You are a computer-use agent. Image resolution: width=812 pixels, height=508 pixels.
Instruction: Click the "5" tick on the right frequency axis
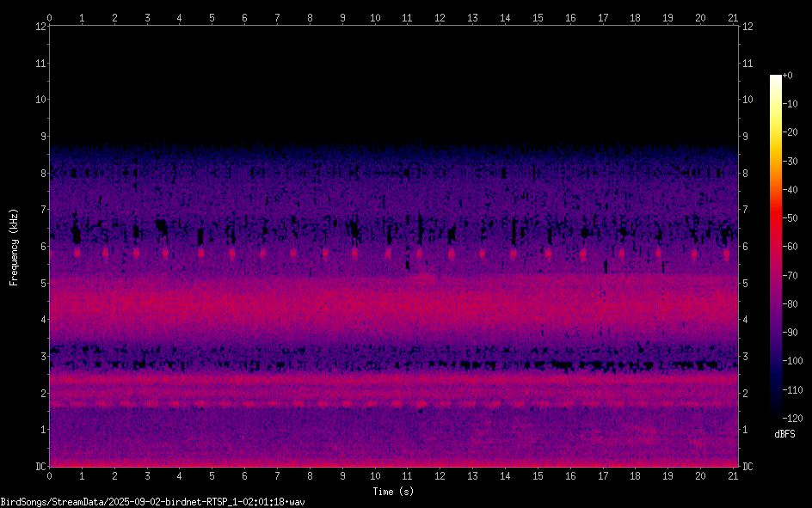click(x=745, y=284)
